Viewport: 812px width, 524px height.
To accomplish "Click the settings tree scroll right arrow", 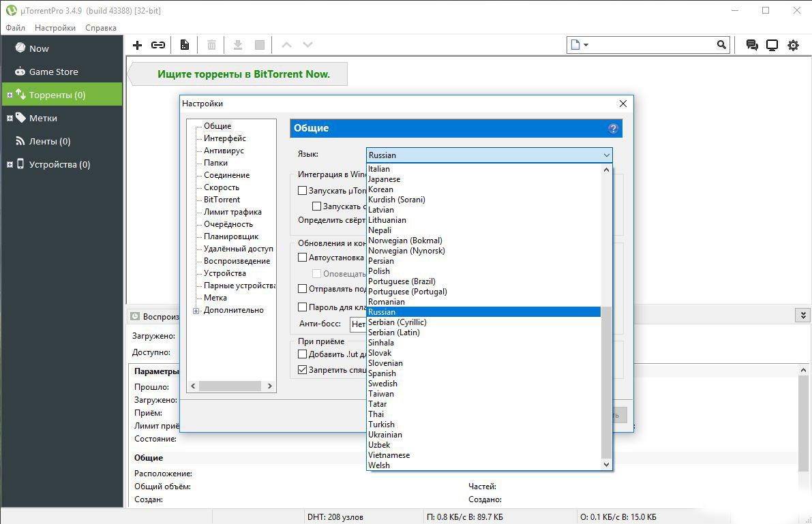I will [270, 386].
